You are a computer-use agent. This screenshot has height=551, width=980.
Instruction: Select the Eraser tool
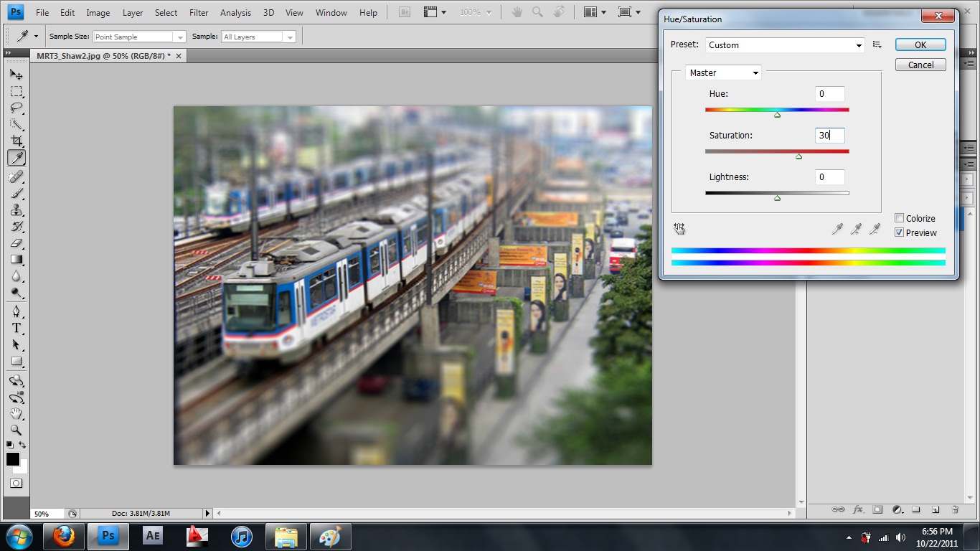pos(16,243)
